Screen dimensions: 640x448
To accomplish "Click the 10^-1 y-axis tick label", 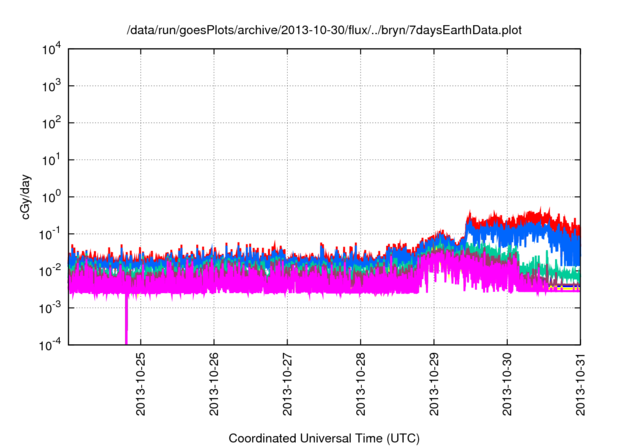I will coord(51,234).
